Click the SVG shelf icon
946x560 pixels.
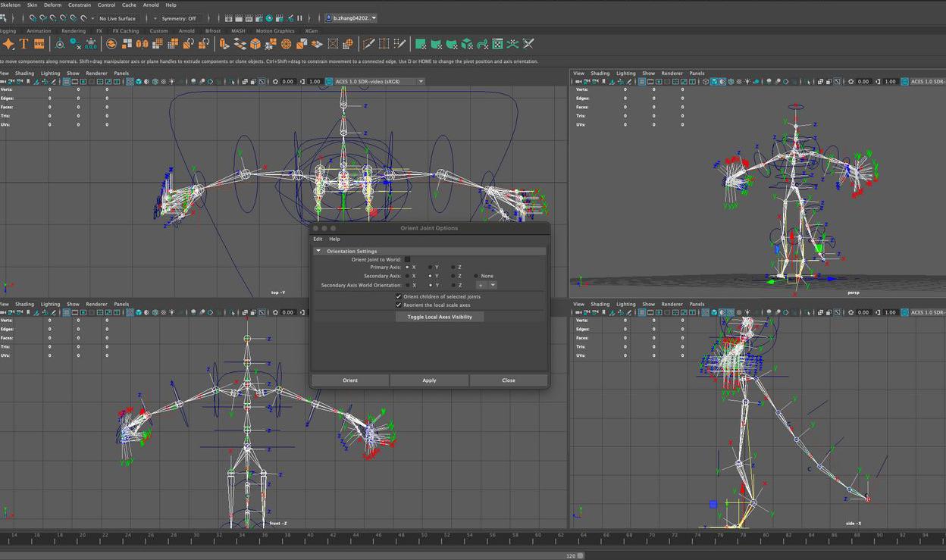(39, 44)
